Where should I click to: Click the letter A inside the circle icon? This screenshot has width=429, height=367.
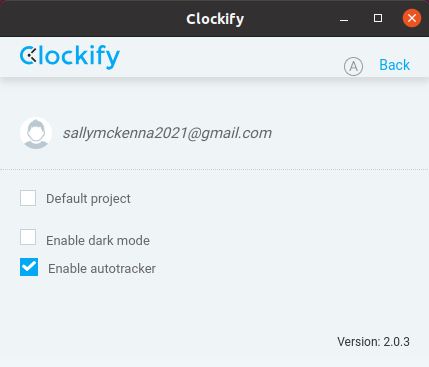click(x=353, y=67)
